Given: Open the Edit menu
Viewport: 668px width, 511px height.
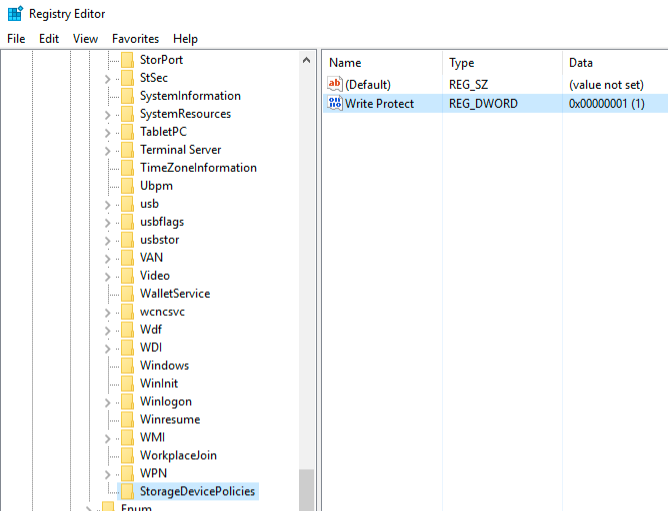Looking at the screenshot, I should pyautogui.click(x=49, y=38).
